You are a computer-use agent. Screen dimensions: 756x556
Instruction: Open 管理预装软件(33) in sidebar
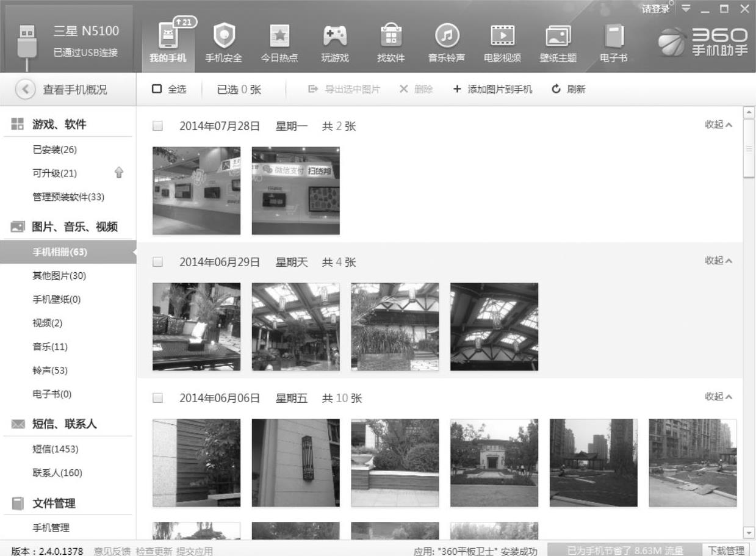(68, 197)
